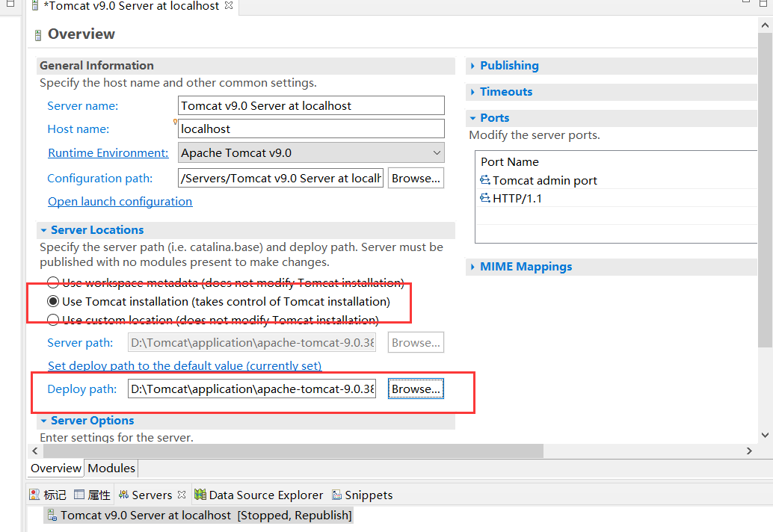773x532 pixels.
Task: Click the Deploy path input field
Action: pos(252,389)
